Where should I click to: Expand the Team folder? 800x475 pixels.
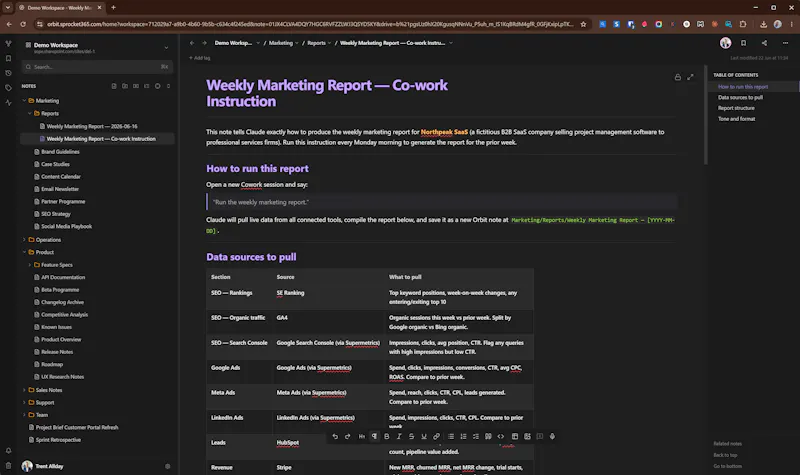pos(24,415)
